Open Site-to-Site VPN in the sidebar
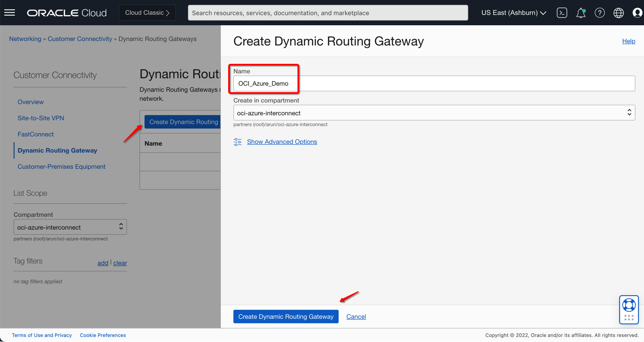644x342 pixels. pyautogui.click(x=41, y=118)
